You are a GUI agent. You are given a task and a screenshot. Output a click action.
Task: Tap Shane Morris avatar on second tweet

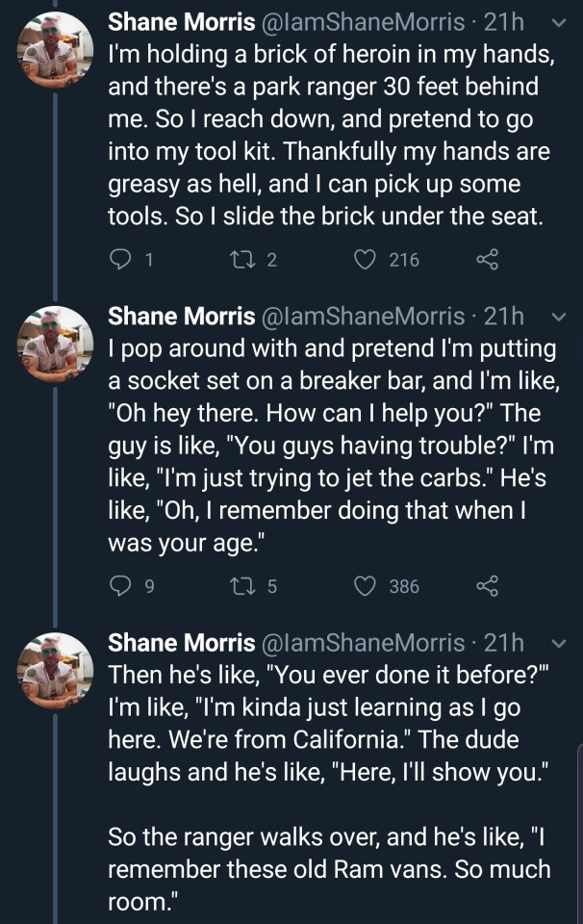[x=56, y=342]
